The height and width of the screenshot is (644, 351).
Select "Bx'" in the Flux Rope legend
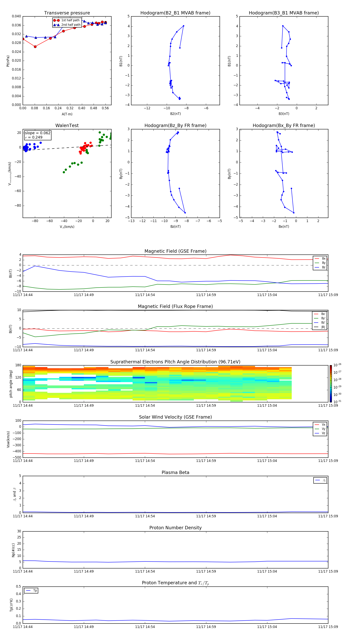coord(320,314)
